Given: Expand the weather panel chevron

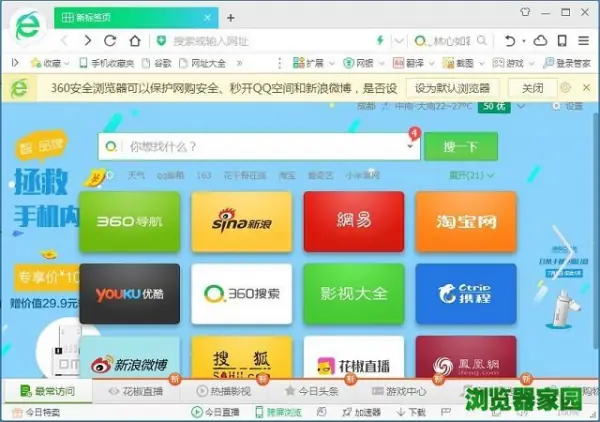Looking at the screenshot, I should [x=520, y=106].
